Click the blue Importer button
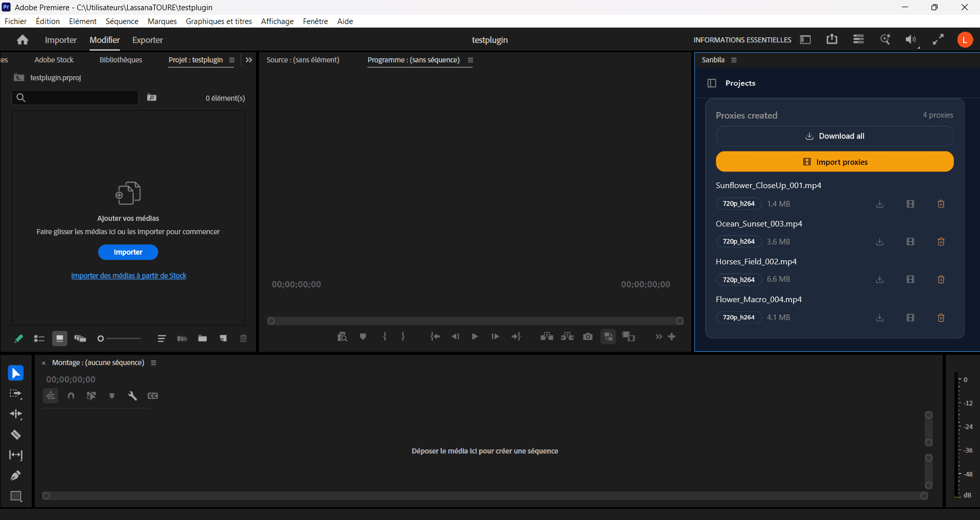Screen dimensions: 980x520 [x=128, y=252]
